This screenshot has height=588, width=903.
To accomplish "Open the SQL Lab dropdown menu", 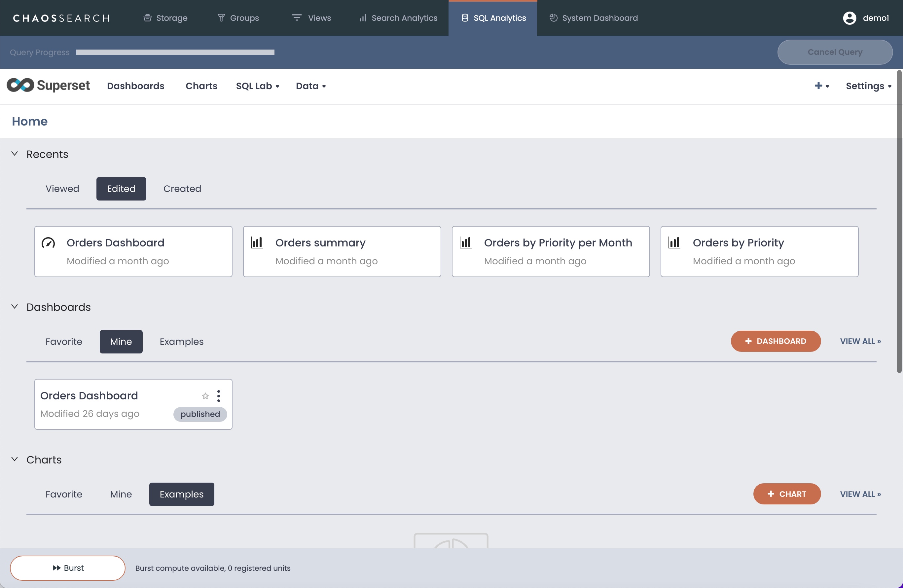I will (257, 86).
